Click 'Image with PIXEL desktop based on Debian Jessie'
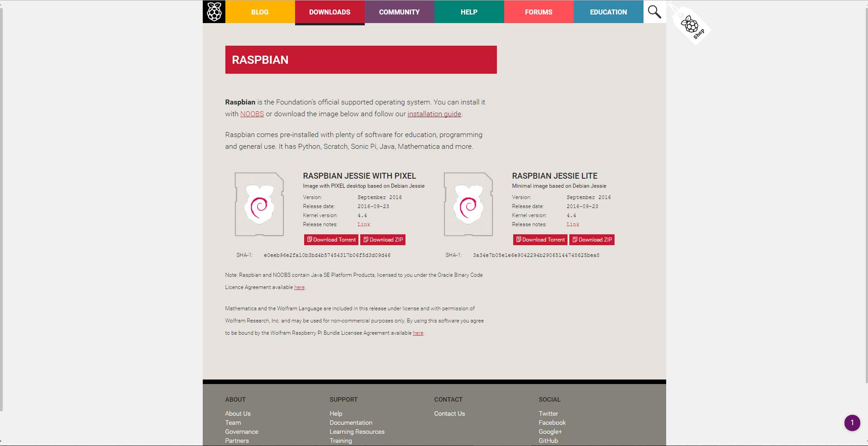The image size is (868, 446). coord(364,186)
